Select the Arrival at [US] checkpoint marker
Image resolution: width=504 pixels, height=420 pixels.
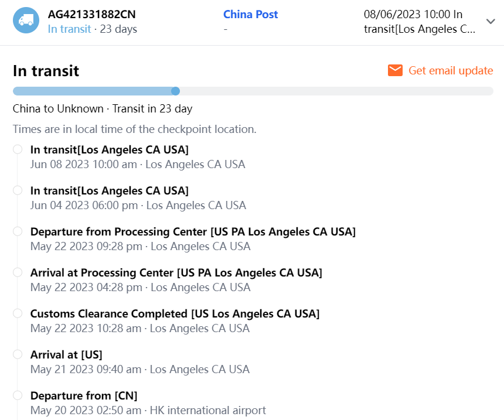click(18, 354)
